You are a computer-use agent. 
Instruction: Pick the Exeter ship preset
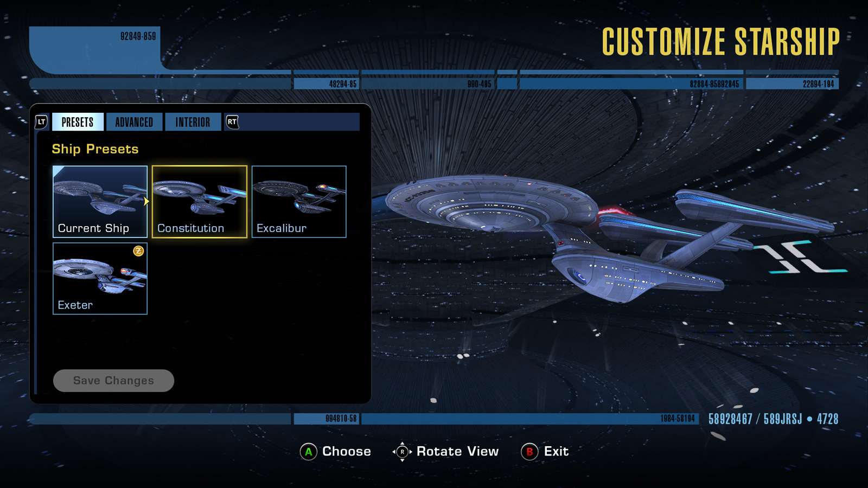tap(100, 279)
